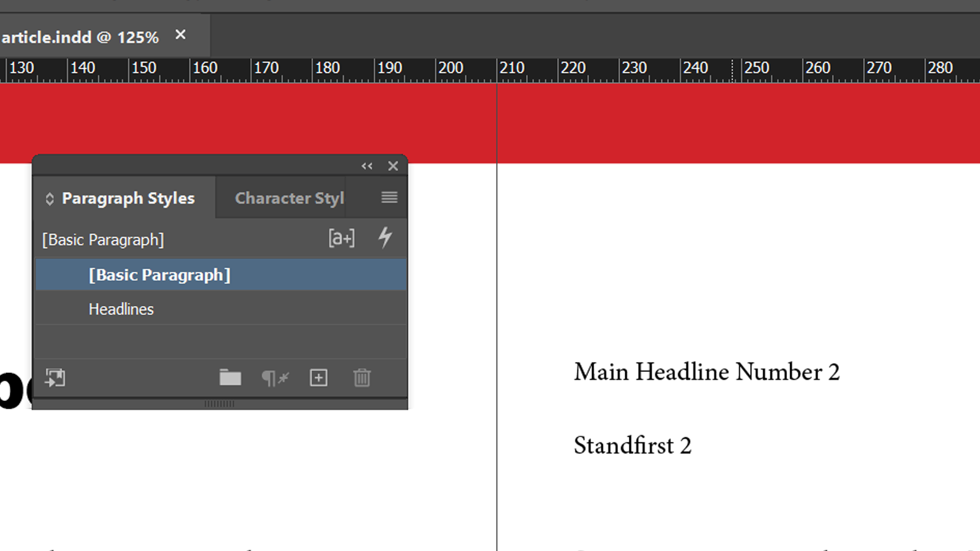Viewport: 980px width, 551px height.
Task: Select the Headlines paragraph style
Action: pyautogui.click(x=121, y=309)
